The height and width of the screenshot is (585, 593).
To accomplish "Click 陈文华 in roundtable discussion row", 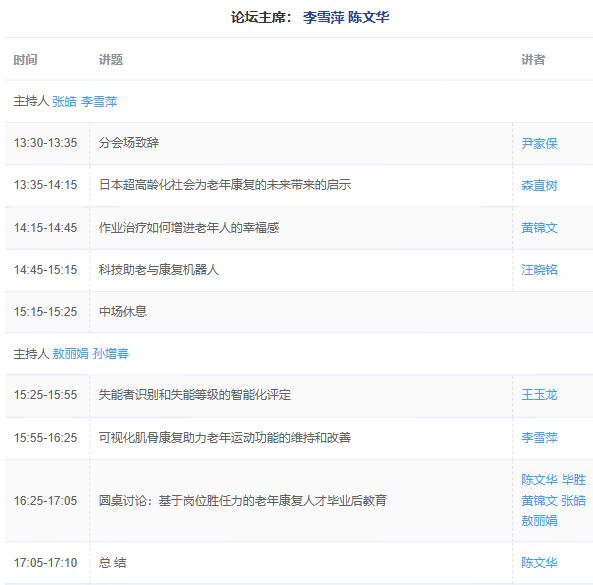I will [x=539, y=479].
